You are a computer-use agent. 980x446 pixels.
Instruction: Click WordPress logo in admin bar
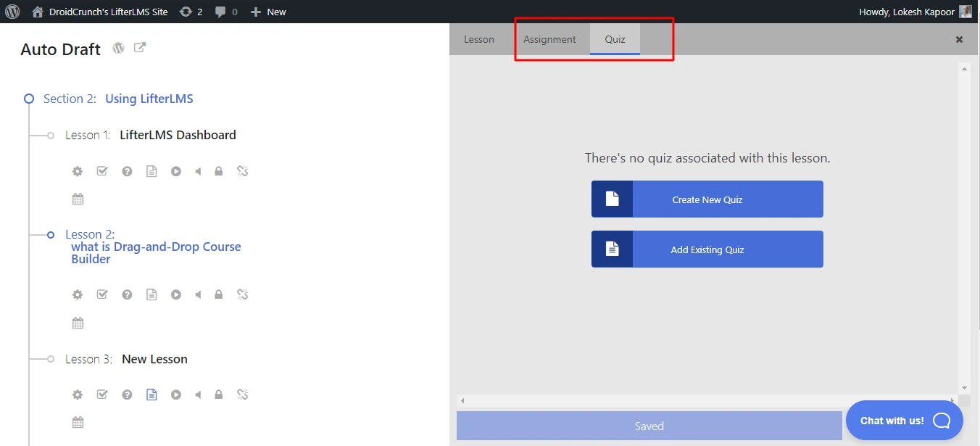[12, 12]
